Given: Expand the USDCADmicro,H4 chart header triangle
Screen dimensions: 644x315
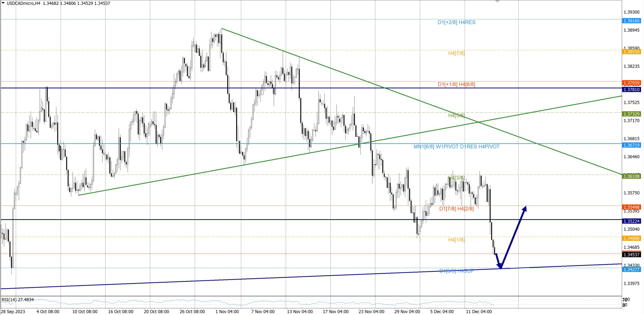Looking at the screenshot, I should click(3, 3).
